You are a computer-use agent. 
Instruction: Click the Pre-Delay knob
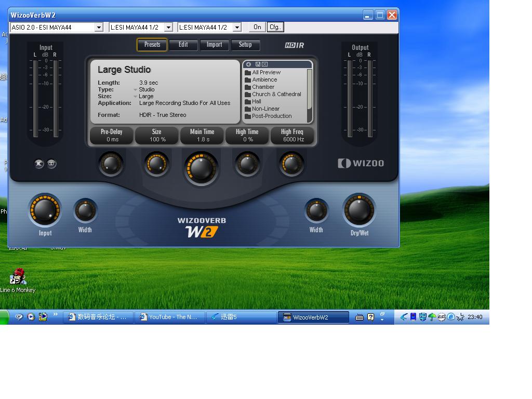tap(111, 164)
